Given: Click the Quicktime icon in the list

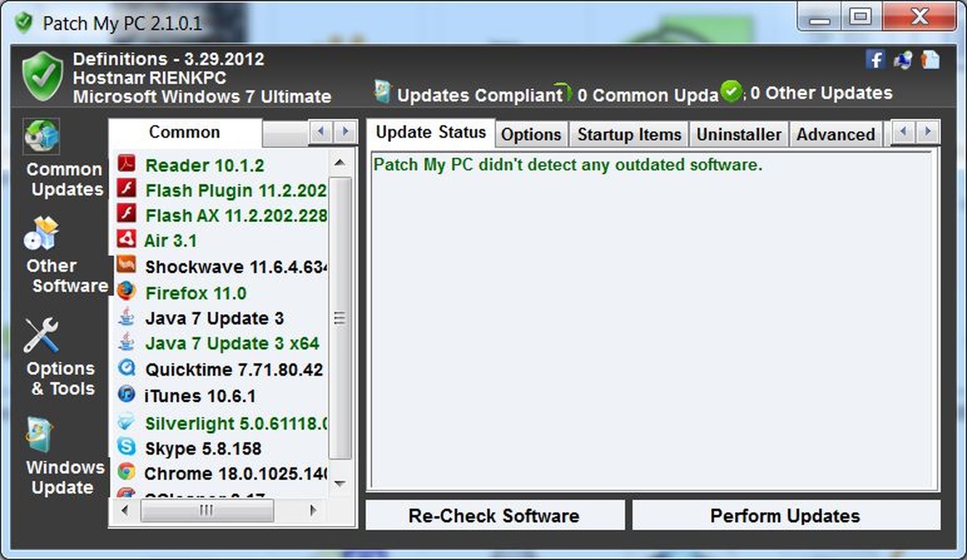Looking at the screenshot, I should pyautogui.click(x=126, y=368).
